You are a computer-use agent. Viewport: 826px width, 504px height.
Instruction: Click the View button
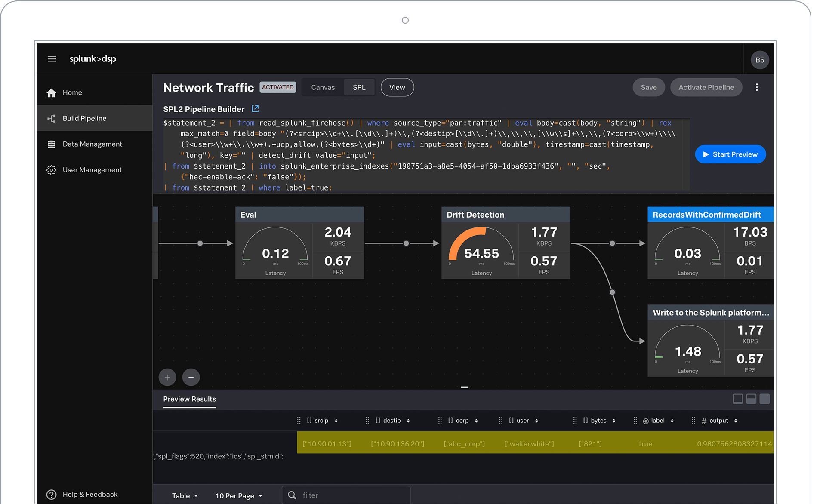point(397,87)
